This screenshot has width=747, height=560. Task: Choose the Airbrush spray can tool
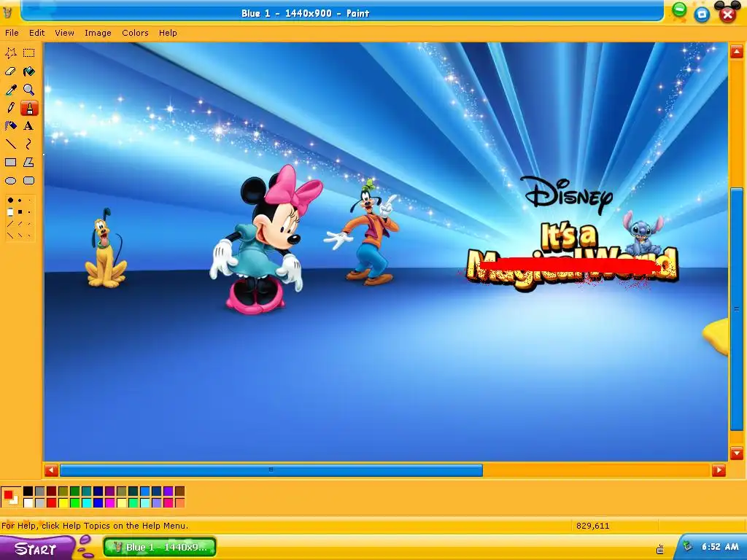click(x=10, y=125)
